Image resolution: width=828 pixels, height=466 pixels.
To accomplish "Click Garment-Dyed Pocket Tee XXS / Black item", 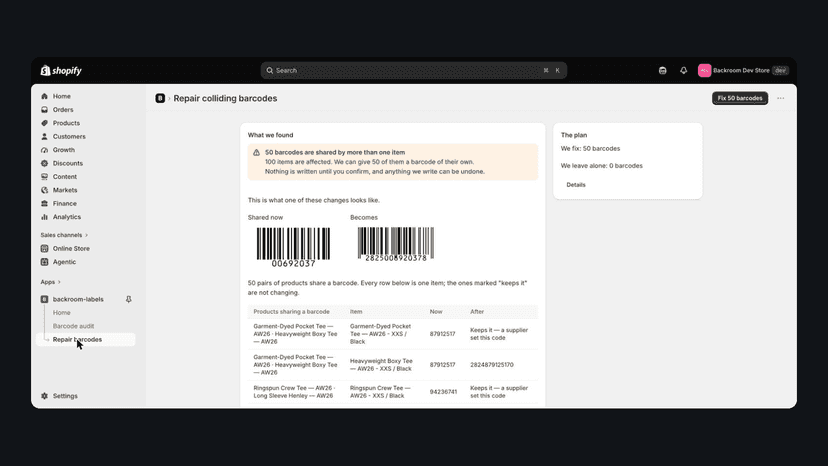I will (380, 334).
